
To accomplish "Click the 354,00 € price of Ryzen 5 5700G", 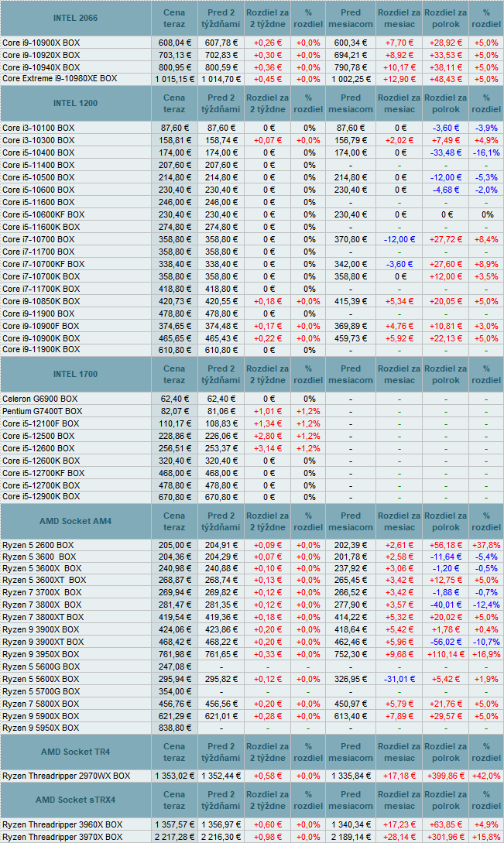I will [175, 691].
